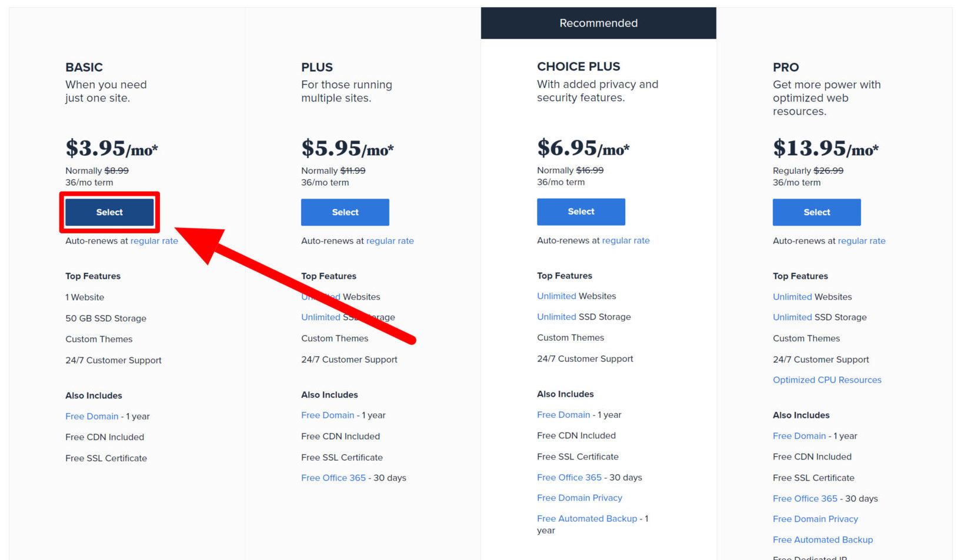This screenshot has height=560, width=971.
Task: Click the Recommended banner above Choice Plus
Action: pos(599,23)
